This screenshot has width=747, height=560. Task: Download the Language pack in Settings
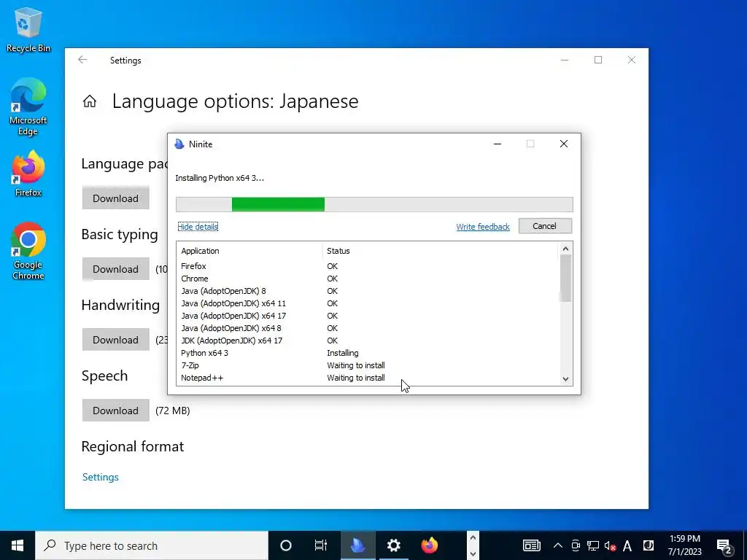pos(116,198)
